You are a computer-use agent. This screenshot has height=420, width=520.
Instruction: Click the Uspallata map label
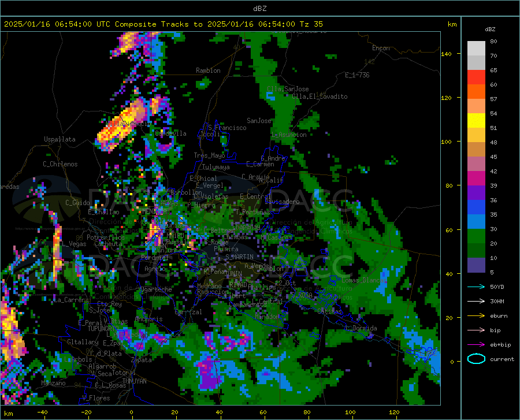click(60, 139)
